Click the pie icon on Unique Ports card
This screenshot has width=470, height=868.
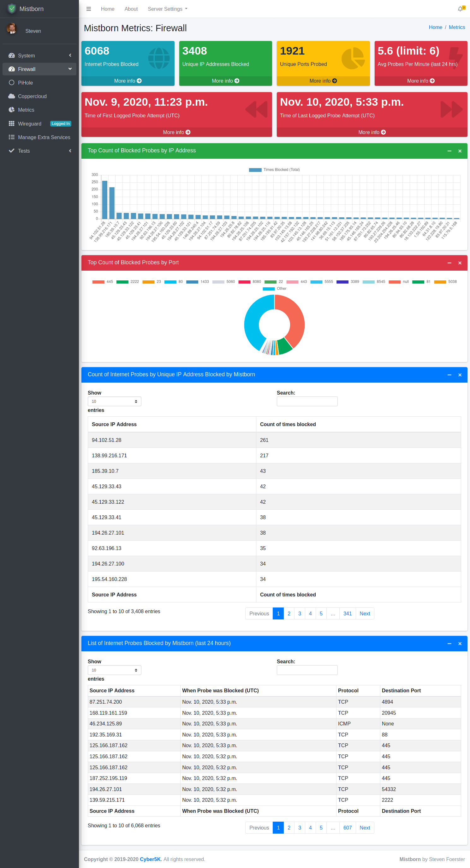point(353,58)
